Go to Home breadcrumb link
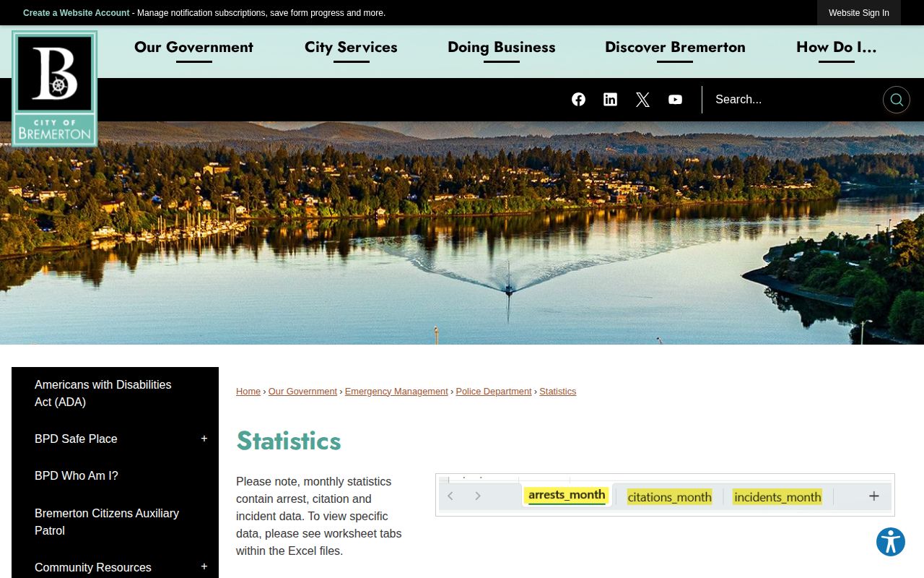 point(248,392)
